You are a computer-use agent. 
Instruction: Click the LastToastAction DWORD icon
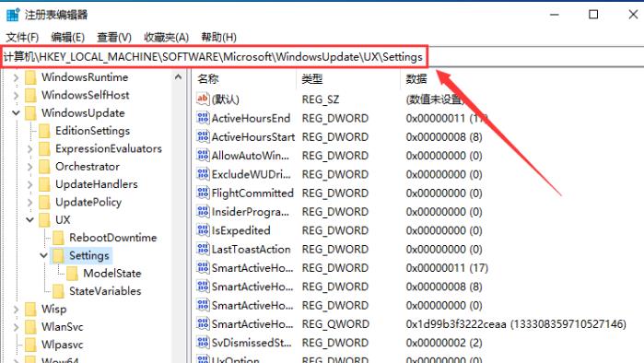coord(203,249)
